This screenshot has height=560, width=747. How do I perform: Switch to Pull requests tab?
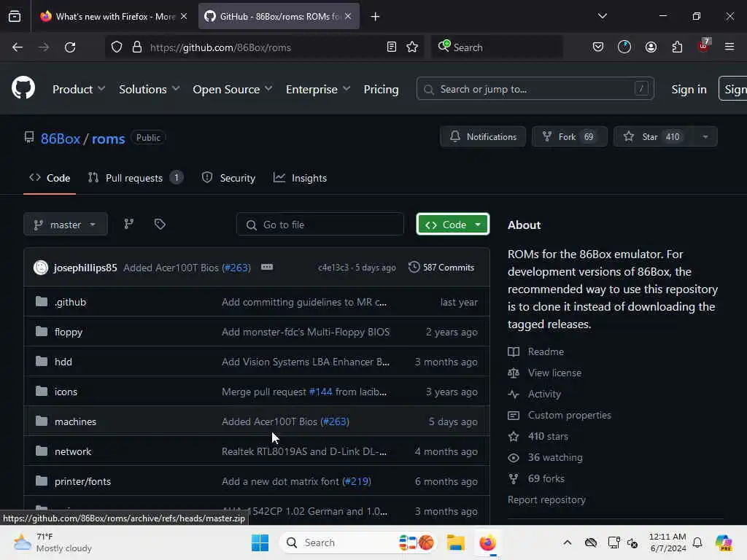click(x=135, y=178)
